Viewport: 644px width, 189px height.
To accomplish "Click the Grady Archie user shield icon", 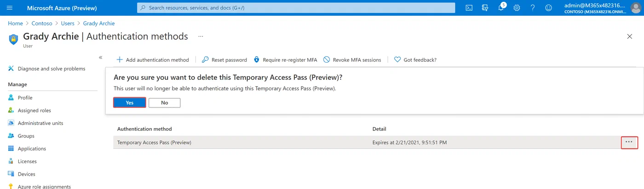I will click(14, 39).
